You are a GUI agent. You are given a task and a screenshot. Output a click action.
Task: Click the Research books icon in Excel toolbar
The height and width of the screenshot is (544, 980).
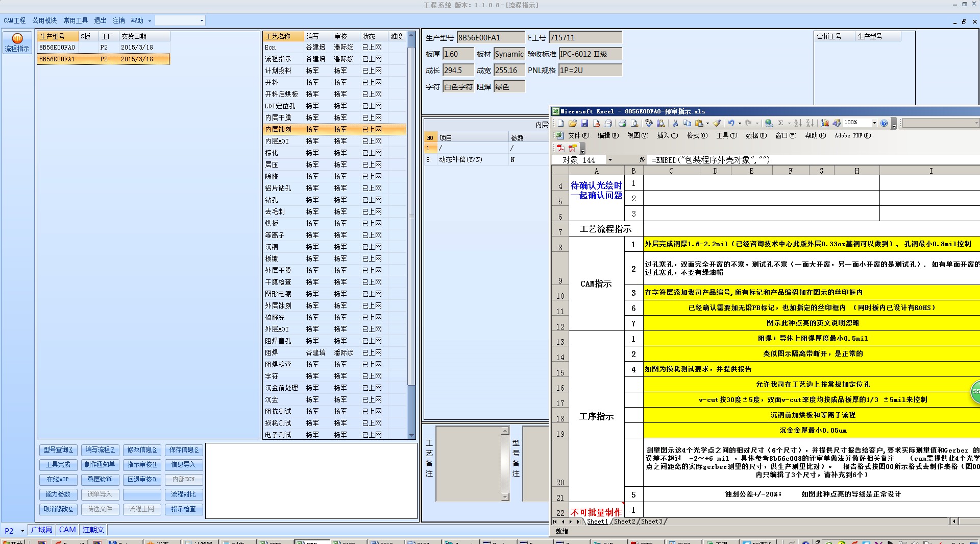[x=660, y=123]
